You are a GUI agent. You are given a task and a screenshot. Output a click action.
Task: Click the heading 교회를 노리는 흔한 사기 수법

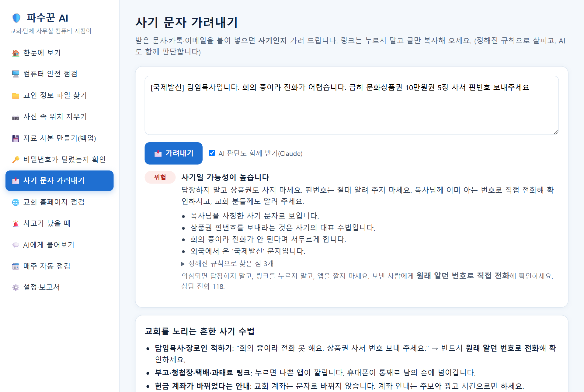coord(200,331)
